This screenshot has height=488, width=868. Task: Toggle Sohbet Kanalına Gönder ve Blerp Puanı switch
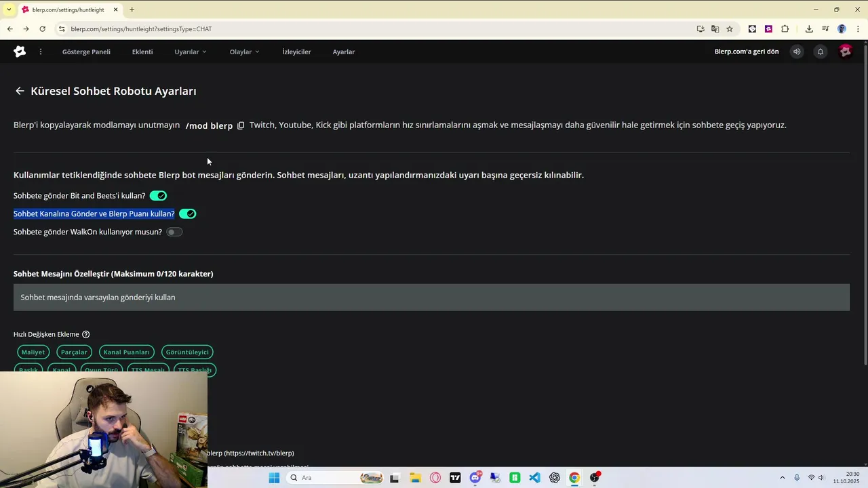(188, 213)
